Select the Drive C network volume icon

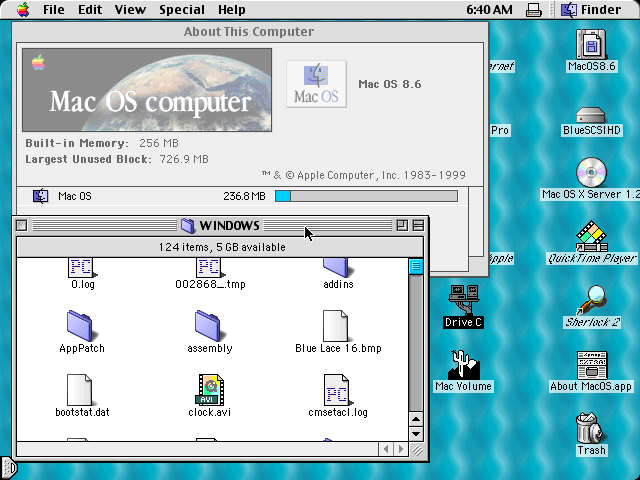coord(463,300)
